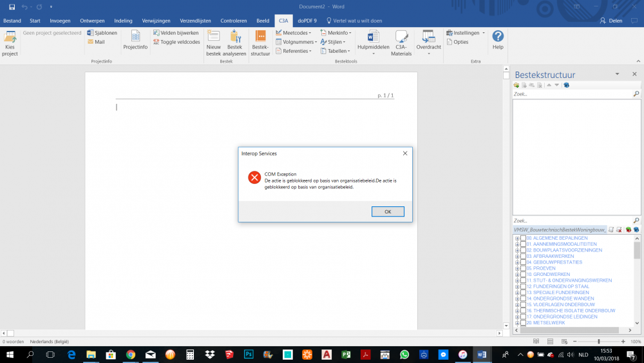Click the Delen share button
This screenshot has width=644, height=363.
pos(611,21)
